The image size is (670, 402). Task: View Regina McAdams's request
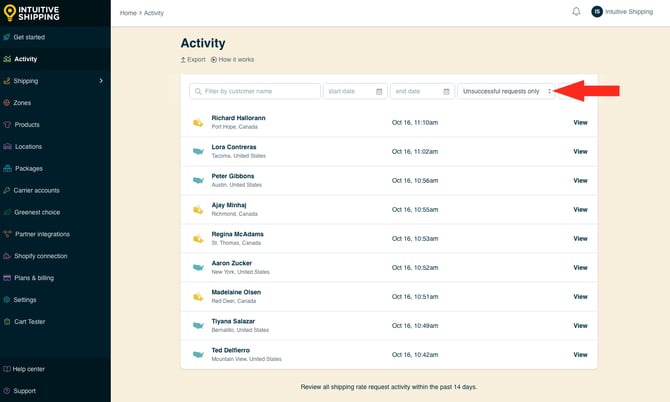coord(580,239)
